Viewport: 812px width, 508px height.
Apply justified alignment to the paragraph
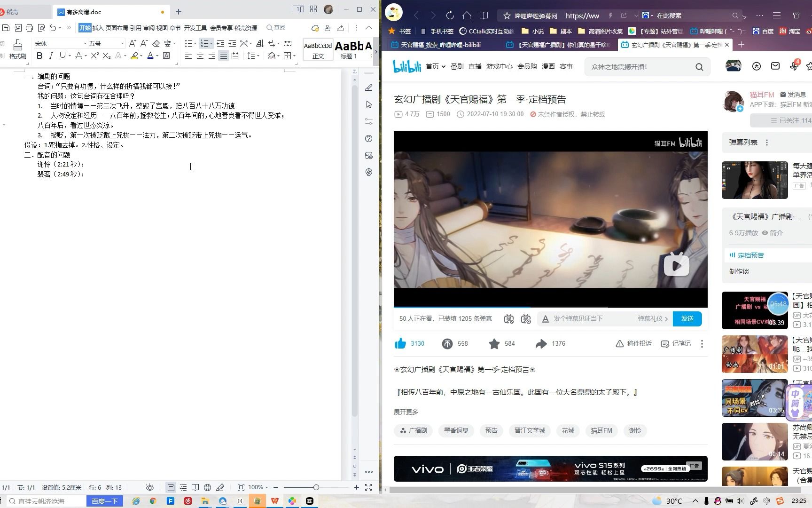(224, 56)
